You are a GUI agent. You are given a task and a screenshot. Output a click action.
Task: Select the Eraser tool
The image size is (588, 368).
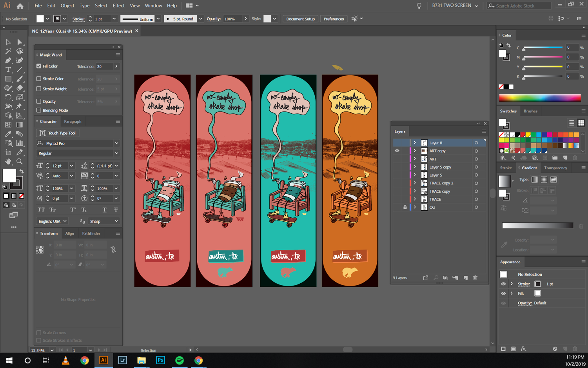pyautogui.click(x=20, y=88)
